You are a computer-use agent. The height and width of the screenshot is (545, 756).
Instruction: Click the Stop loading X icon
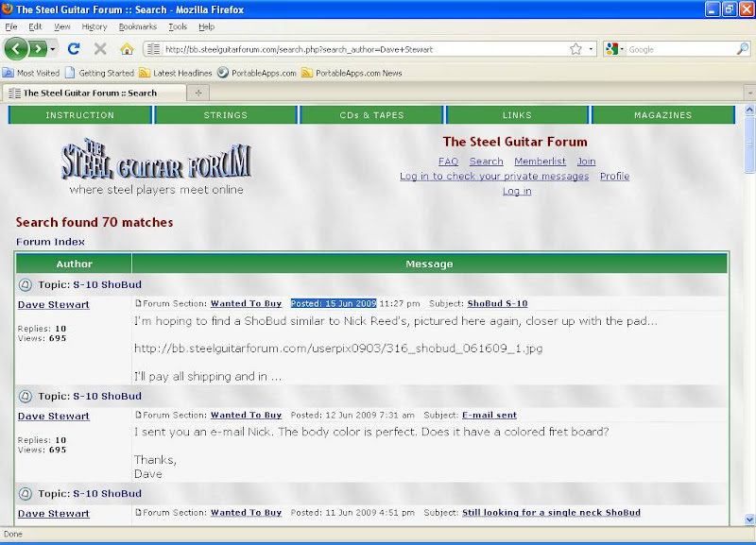tap(100, 49)
